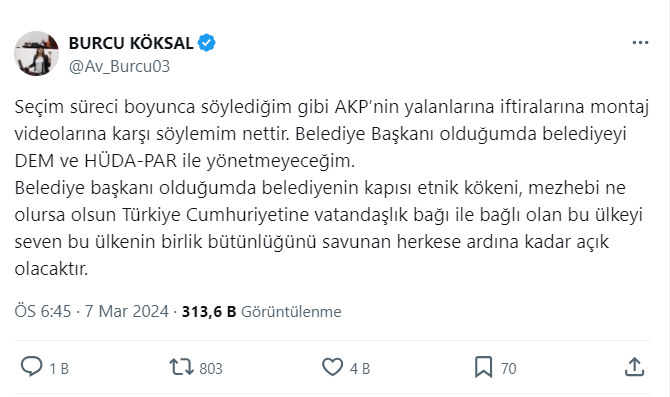Click the 313,6 B view figure
Viewport: 670px width, 397px height.
[x=209, y=312]
